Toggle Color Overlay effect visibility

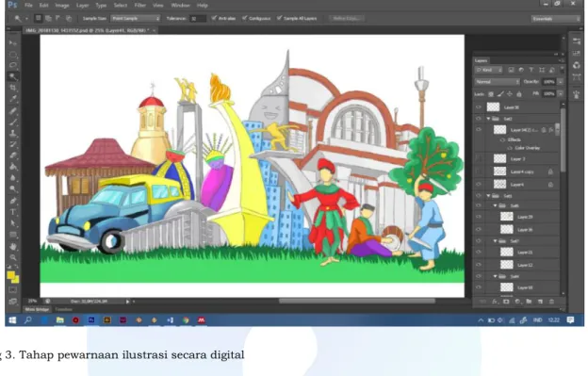(510, 148)
